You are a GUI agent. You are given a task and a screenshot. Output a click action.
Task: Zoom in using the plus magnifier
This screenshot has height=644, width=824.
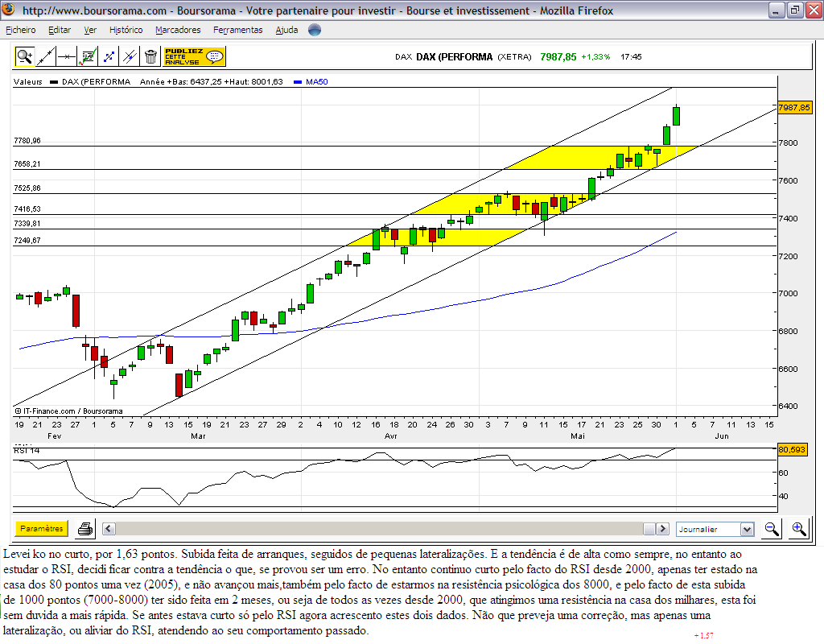click(799, 529)
